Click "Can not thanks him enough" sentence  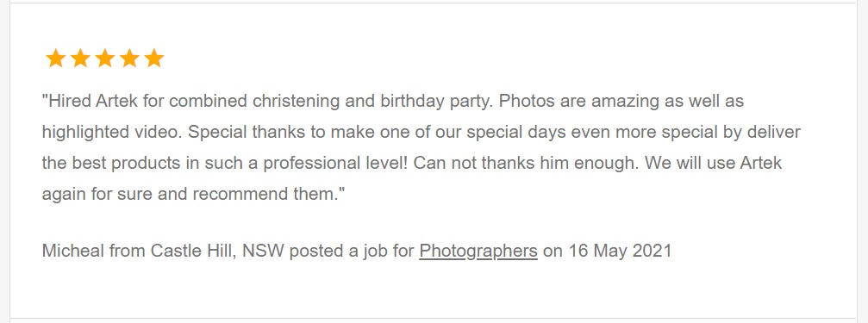tap(527, 164)
